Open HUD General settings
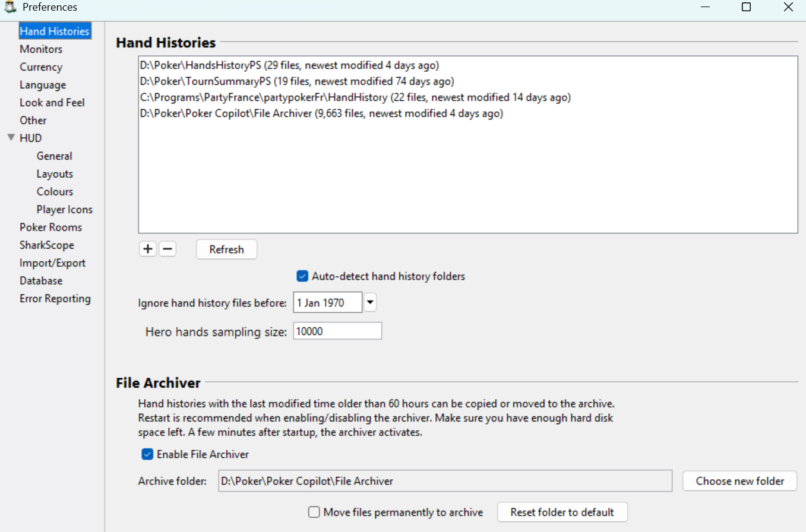This screenshot has width=806, height=532. [55, 156]
